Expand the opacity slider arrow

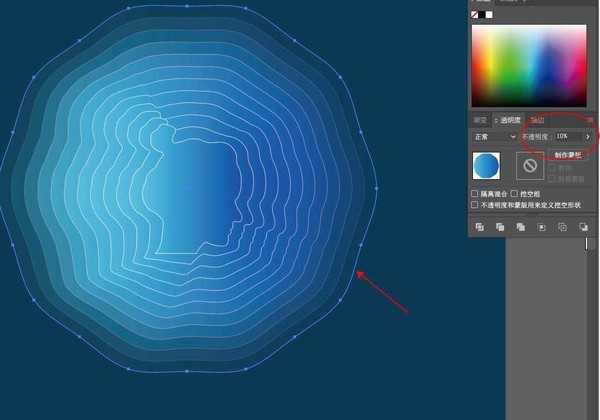[x=588, y=136]
